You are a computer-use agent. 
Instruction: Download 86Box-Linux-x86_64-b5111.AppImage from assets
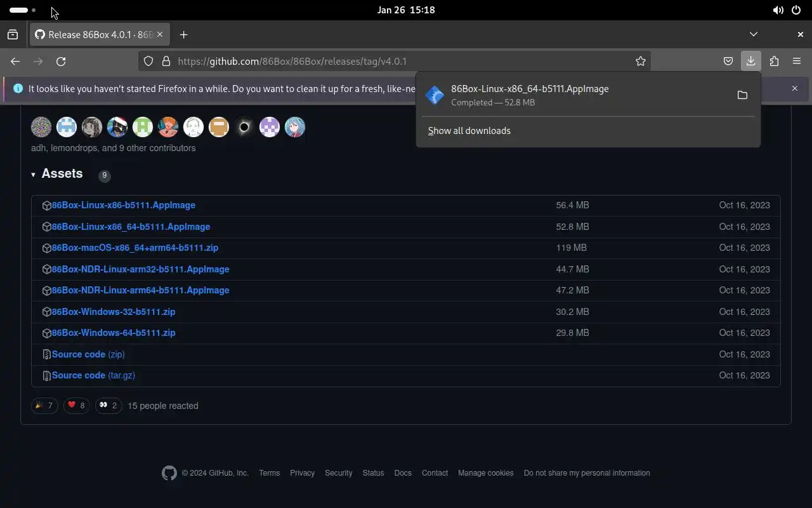coord(131,227)
